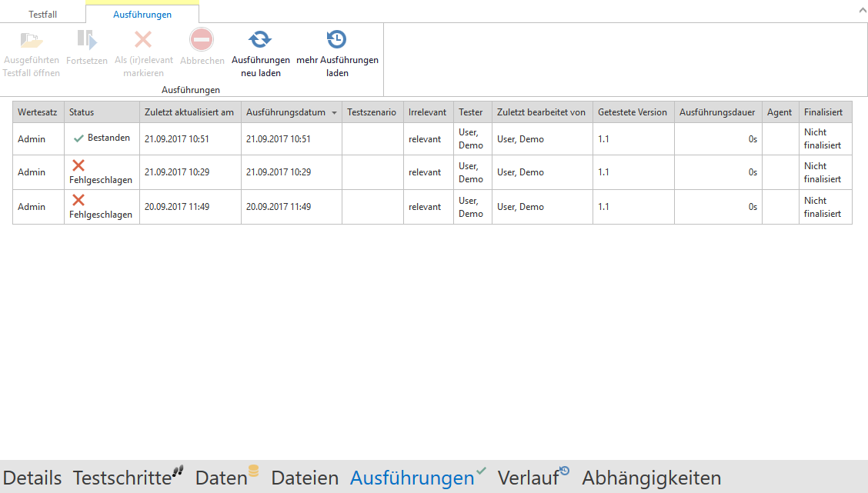The width and height of the screenshot is (868, 493).
Task: Select the Ausführungen ribbon tab
Action: 142,15
